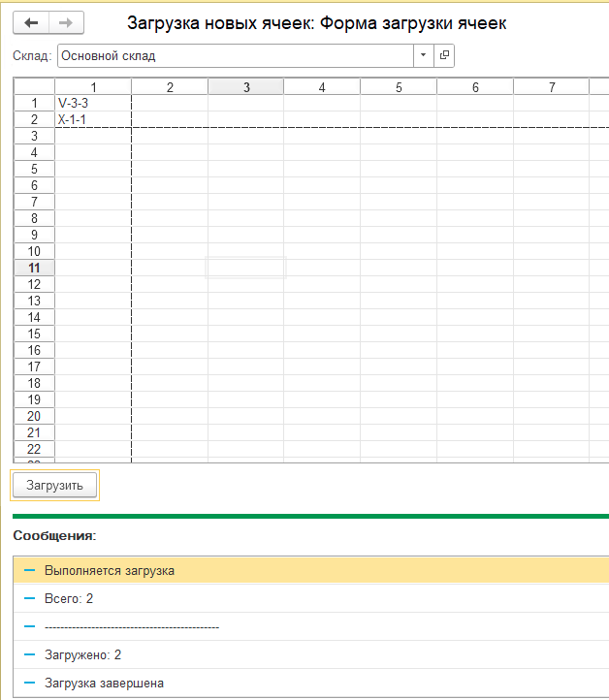The image size is (609, 700).
Task: Select highlighted row header 11
Action: (x=34, y=268)
